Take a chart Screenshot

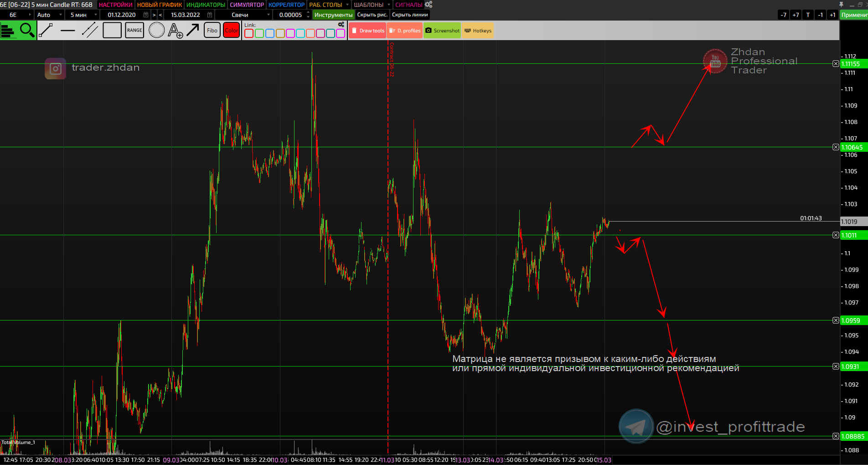(x=442, y=31)
